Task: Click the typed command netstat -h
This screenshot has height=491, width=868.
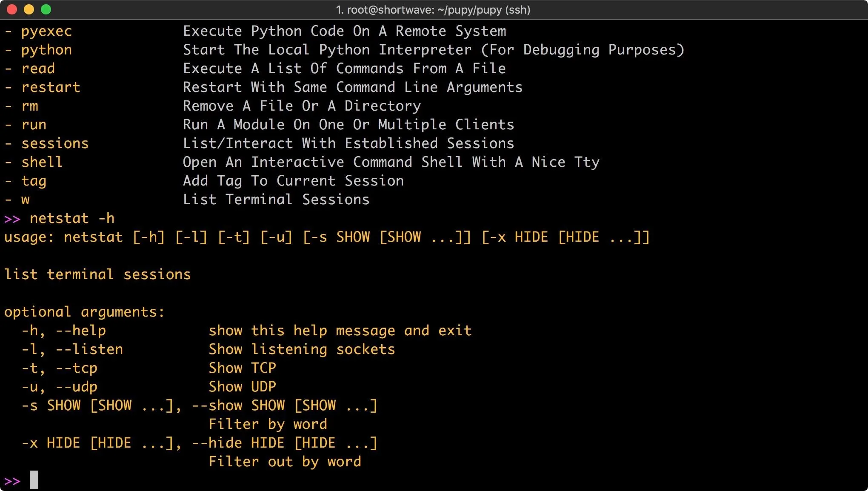Action: coord(72,218)
